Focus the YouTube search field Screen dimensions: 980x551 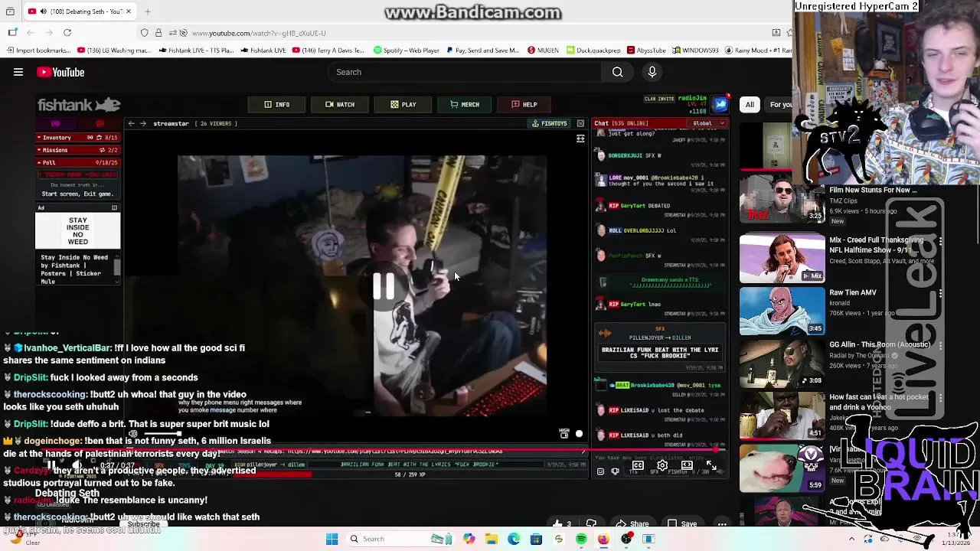[x=465, y=72]
